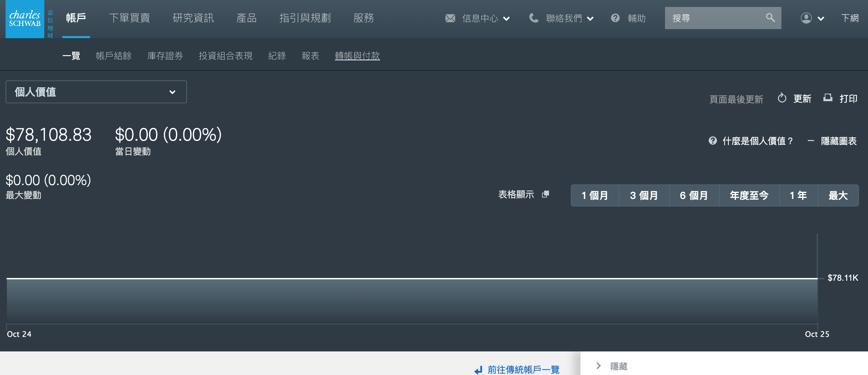This screenshot has width=868, height=375.
Task: Open the 輔助 help icon
Action: click(x=615, y=18)
